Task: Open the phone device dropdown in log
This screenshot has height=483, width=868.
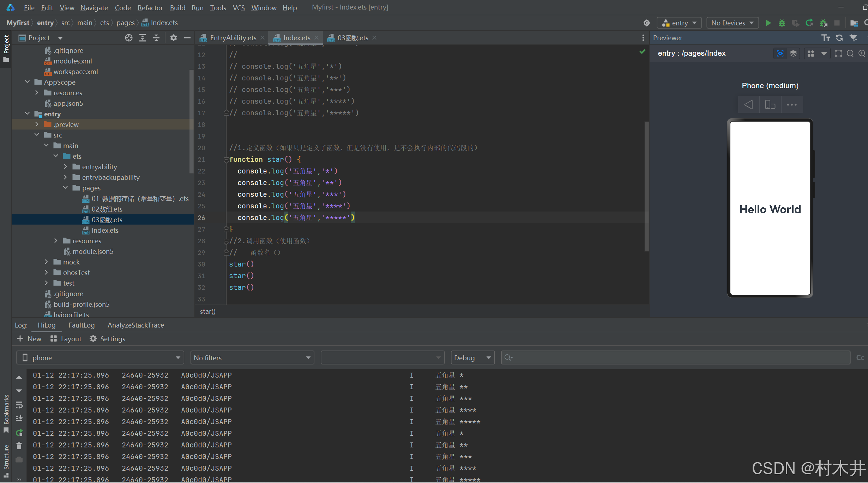Action: click(100, 357)
